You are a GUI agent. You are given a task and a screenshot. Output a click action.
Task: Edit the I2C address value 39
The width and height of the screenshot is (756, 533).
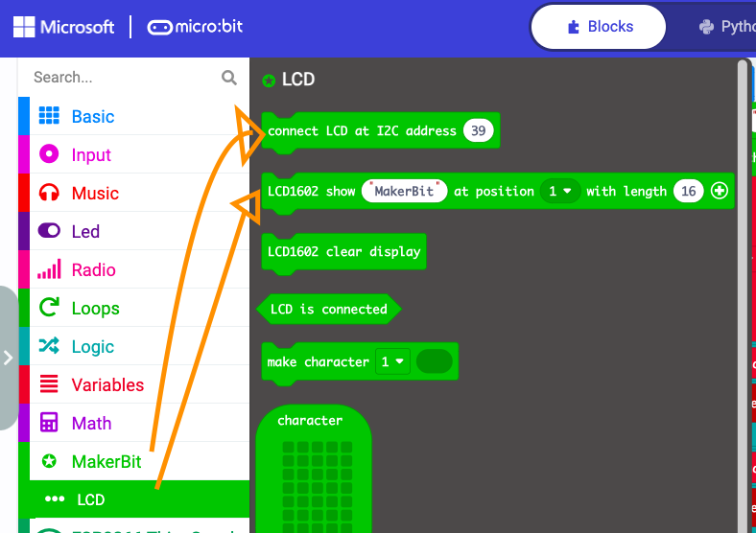point(479,130)
